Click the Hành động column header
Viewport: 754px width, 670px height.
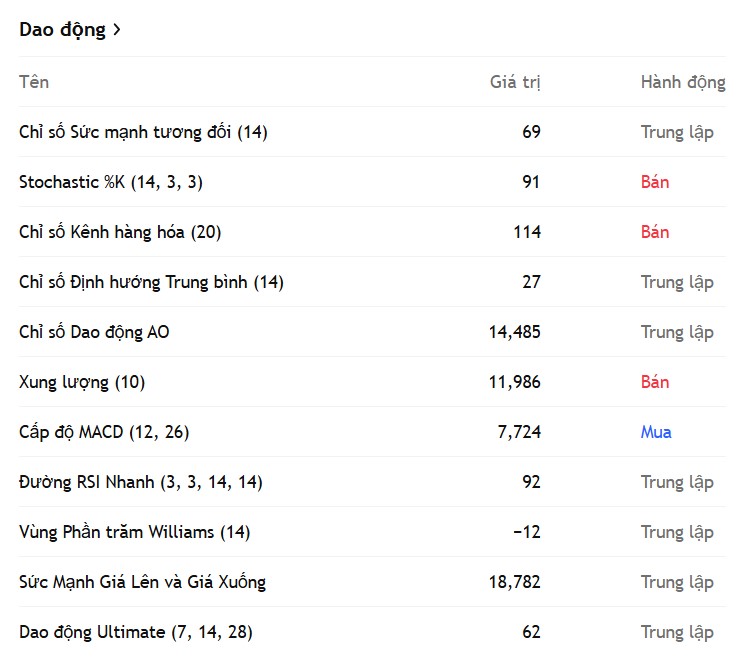point(683,82)
